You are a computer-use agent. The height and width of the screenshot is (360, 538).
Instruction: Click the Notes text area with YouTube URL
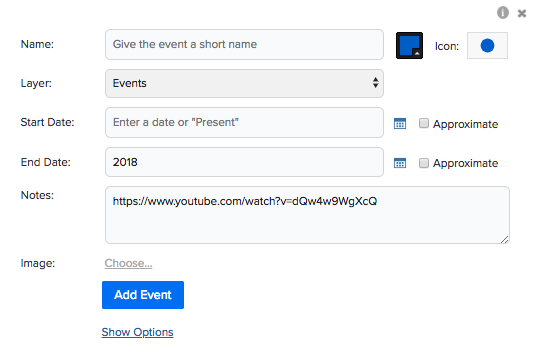click(307, 215)
